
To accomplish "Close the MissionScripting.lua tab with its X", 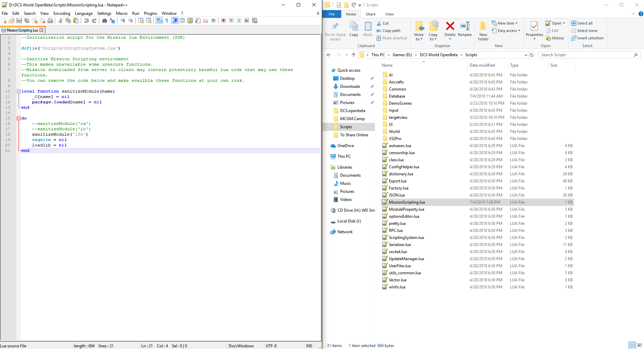I will pos(41,30).
